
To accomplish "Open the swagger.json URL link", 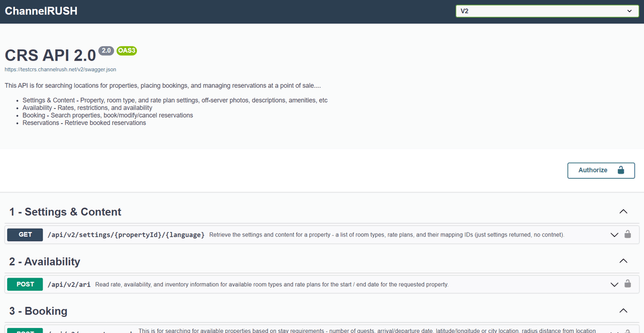I will [60, 69].
